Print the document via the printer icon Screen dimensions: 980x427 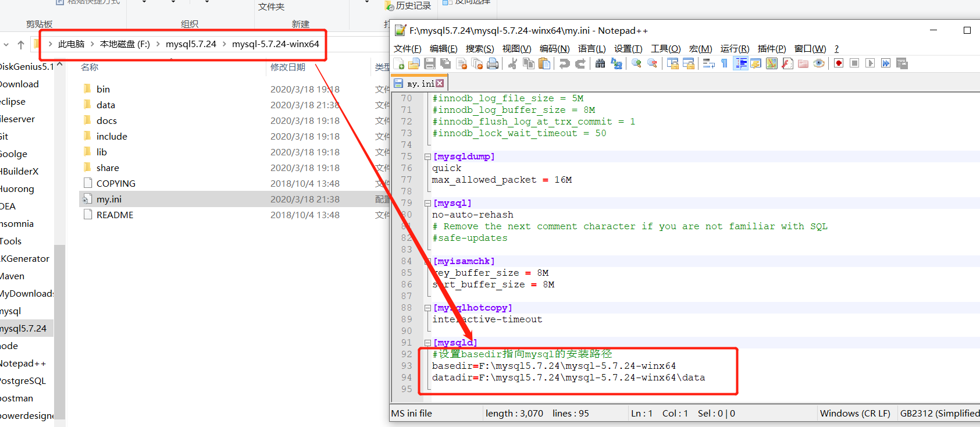pyautogui.click(x=493, y=63)
